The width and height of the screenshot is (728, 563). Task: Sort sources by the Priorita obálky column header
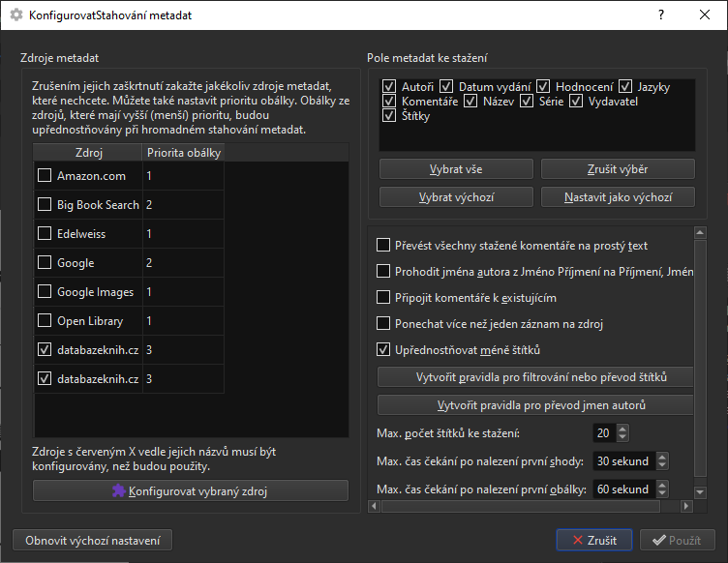[184, 153]
